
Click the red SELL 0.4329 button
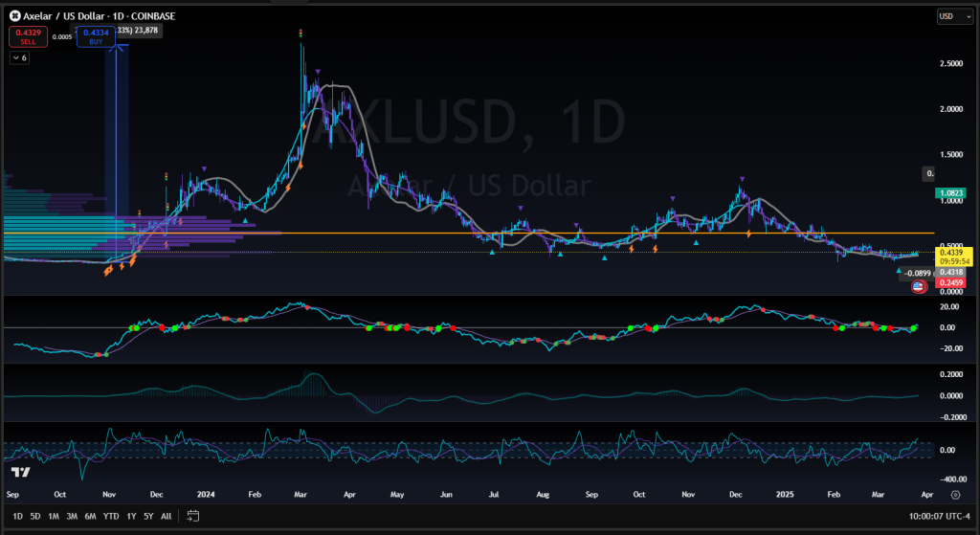28,36
